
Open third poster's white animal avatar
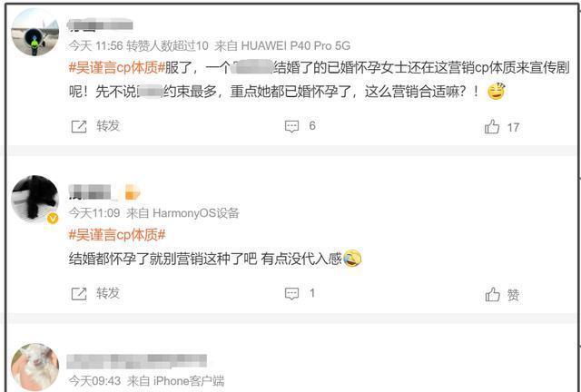(x=34, y=367)
